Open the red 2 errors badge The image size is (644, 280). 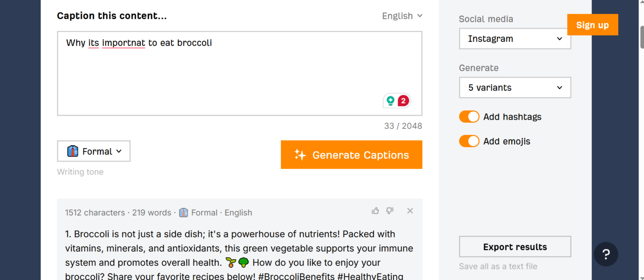(x=403, y=101)
